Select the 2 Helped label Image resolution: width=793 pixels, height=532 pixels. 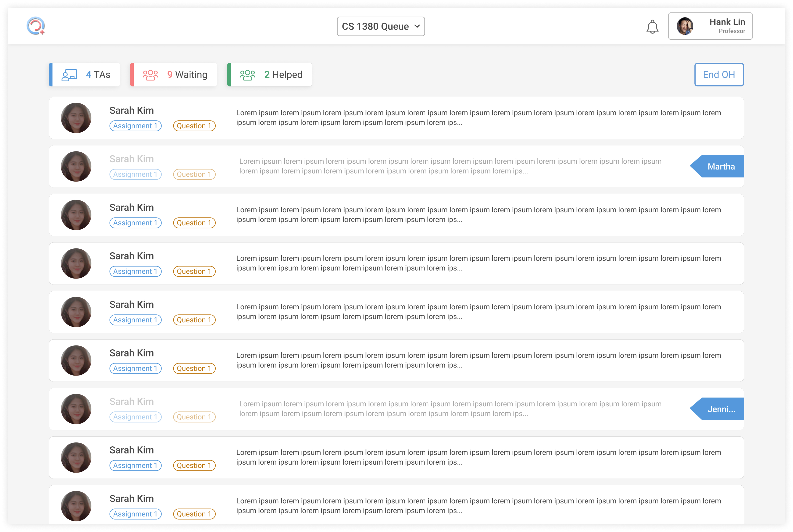pyautogui.click(x=283, y=75)
